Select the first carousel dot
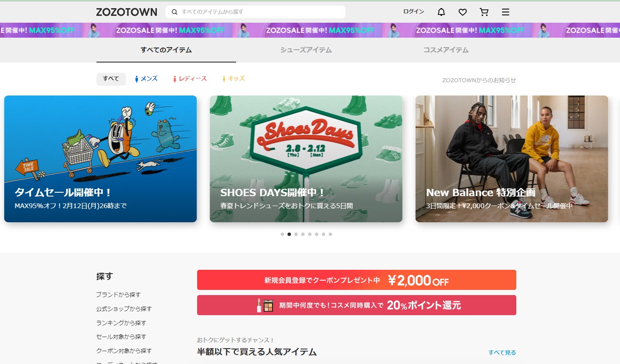 coord(282,234)
